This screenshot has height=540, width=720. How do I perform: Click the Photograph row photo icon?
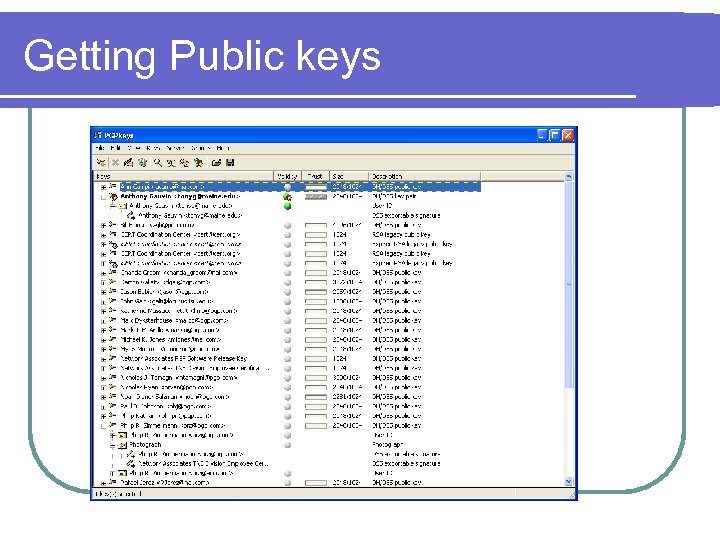[122, 445]
